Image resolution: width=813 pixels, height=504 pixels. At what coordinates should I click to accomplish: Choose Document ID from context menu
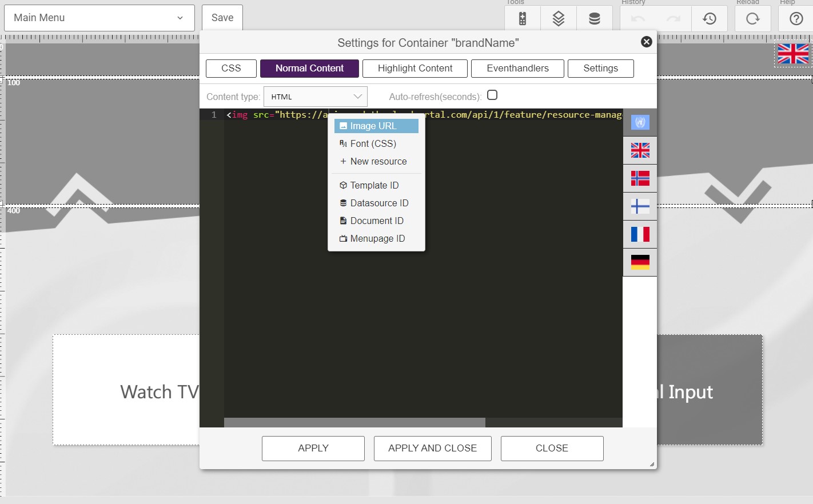(x=376, y=221)
